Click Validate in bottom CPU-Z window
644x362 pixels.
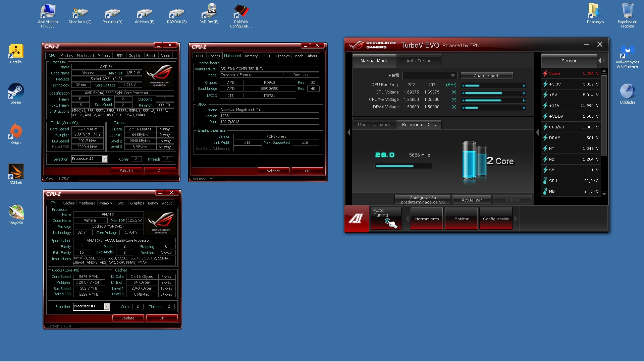[128, 318]
